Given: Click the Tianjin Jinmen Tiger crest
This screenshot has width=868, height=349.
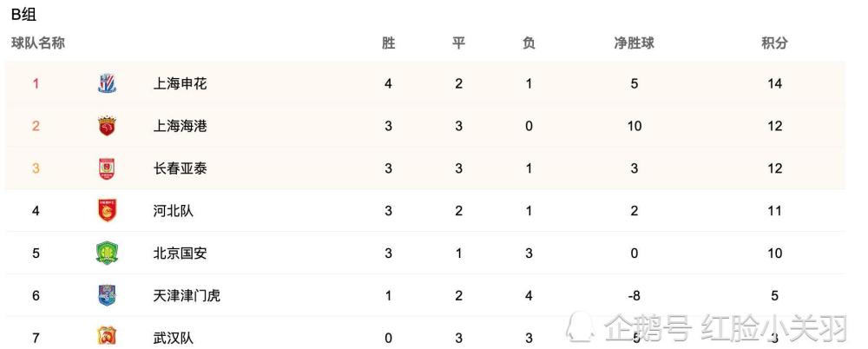Looking at the screenshot, I should click(x=107, y=295).
